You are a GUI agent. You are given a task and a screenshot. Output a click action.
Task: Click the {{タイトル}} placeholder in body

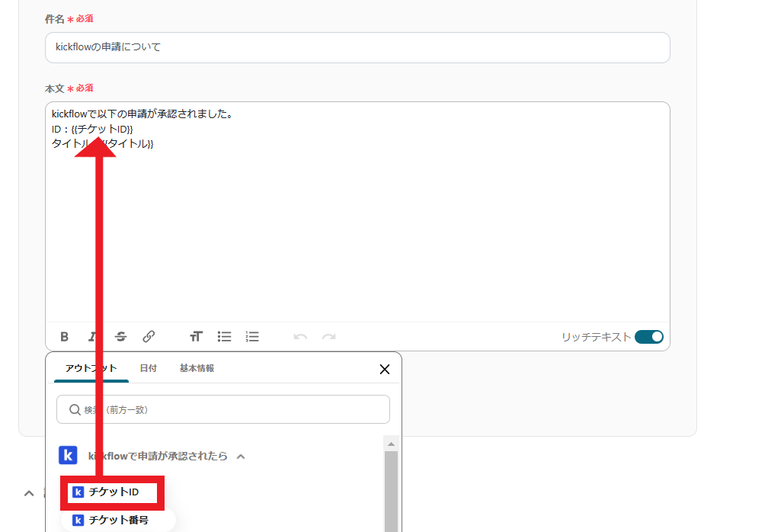[128, 143]
